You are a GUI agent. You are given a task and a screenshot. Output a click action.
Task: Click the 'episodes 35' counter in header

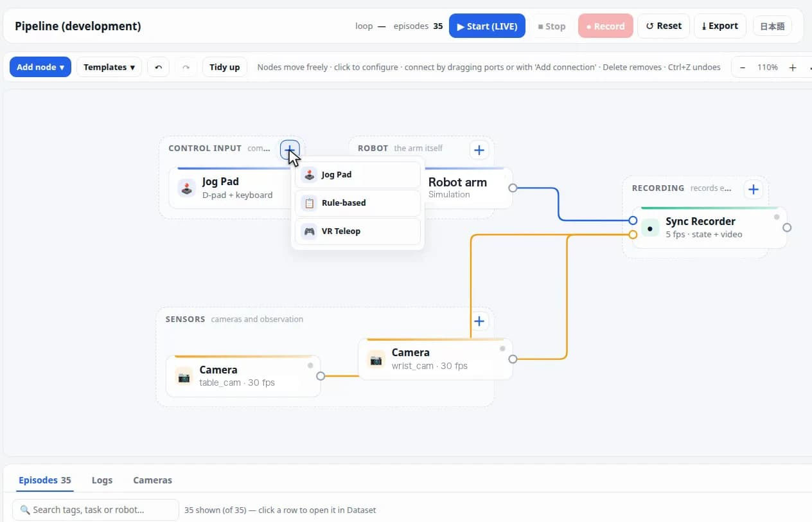[418, 26]
